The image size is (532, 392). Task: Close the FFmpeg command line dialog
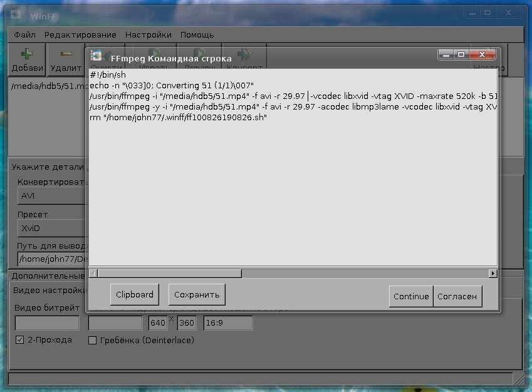pyautogui.click(x=482, y=54)
